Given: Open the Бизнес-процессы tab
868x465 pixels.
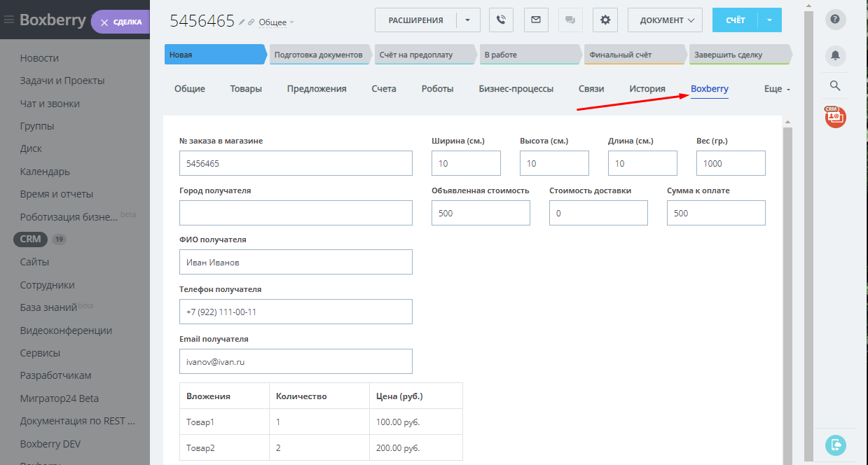Looking at the screenshot, I should (x=516, y=89).
